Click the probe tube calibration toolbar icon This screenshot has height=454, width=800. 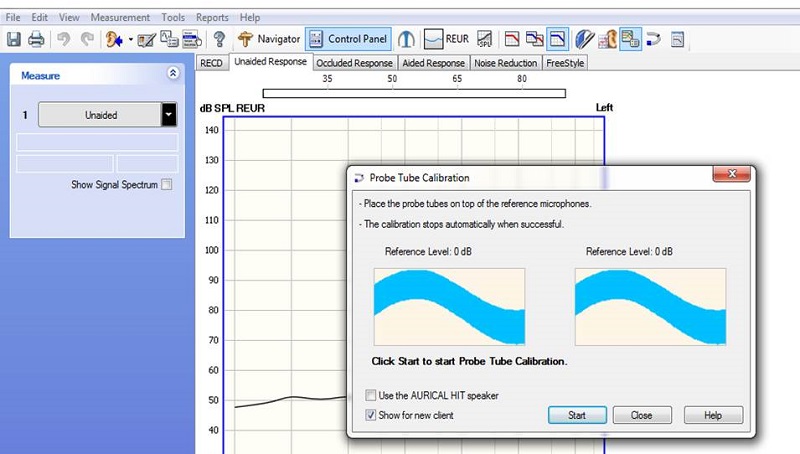654,39
